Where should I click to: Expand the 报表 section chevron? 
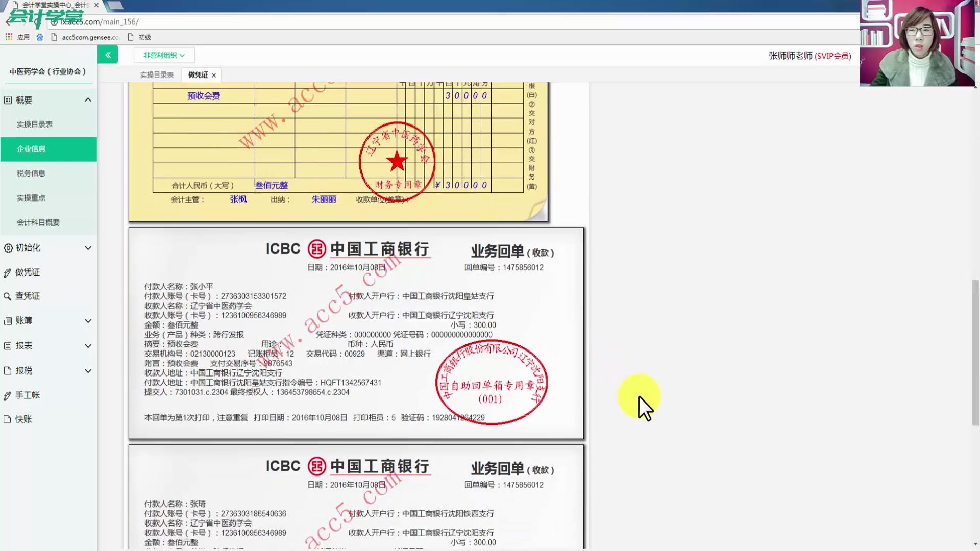88,346
